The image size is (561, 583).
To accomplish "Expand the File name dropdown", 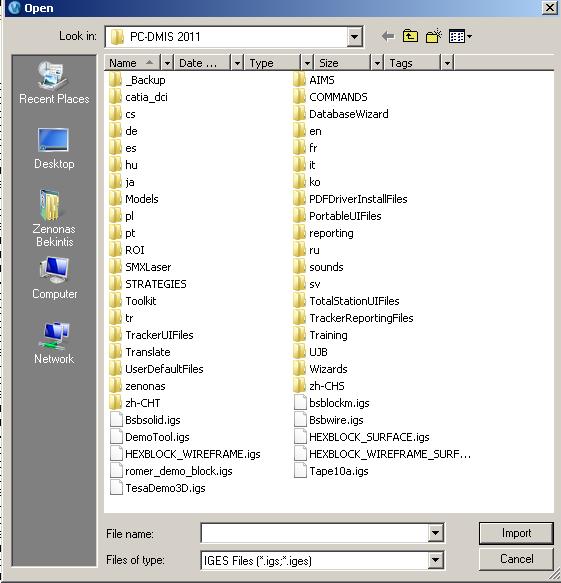I will (435, 533).
